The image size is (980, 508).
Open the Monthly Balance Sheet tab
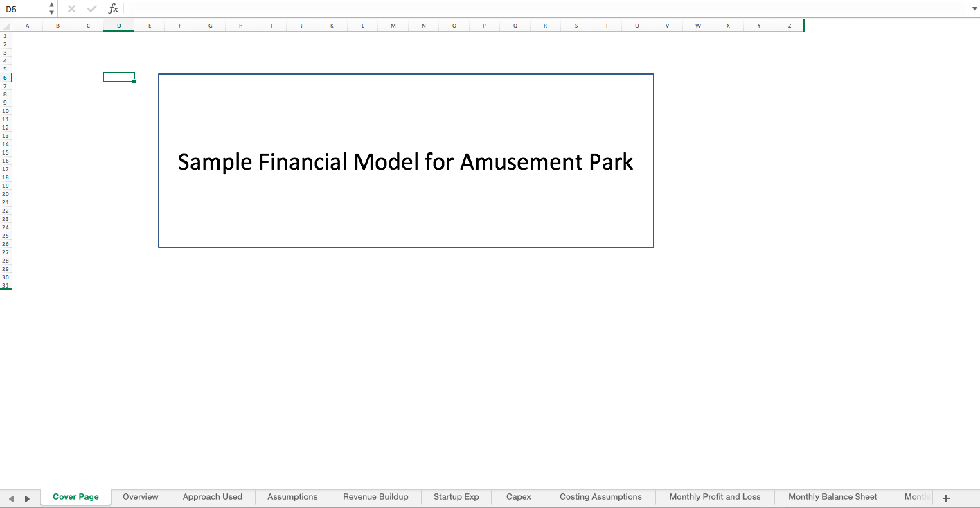(832, 497)
